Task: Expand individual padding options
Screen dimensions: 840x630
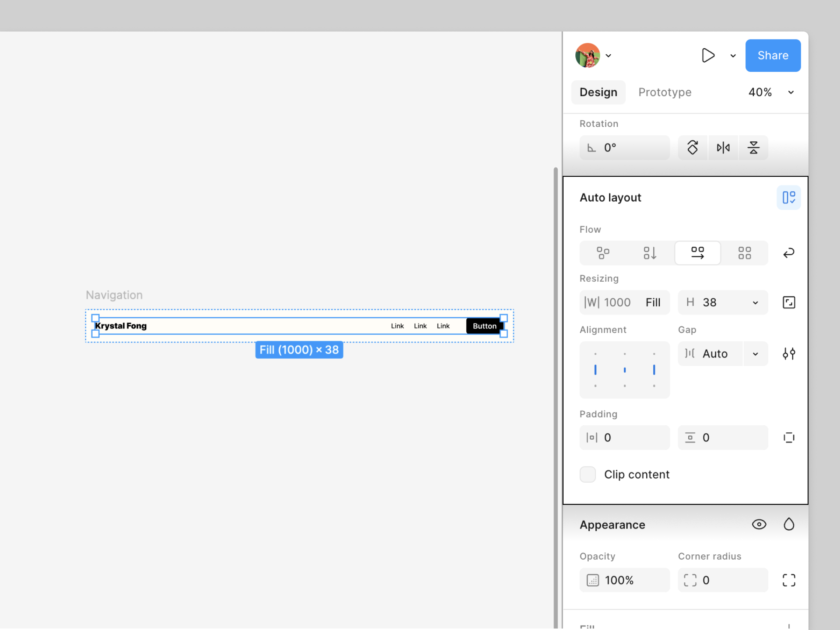Action: 789,437
